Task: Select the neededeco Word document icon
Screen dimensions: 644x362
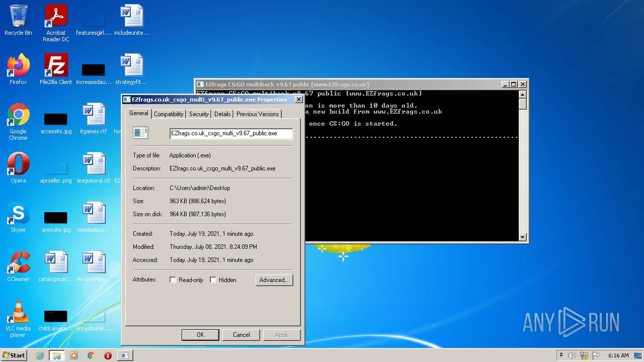Action: (x=94, y=217)
